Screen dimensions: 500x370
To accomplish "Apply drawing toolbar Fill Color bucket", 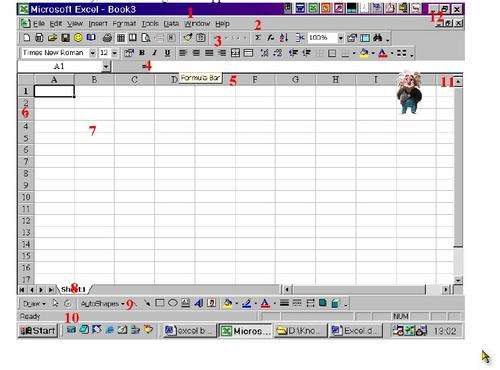I will click(x=228, y=303).
